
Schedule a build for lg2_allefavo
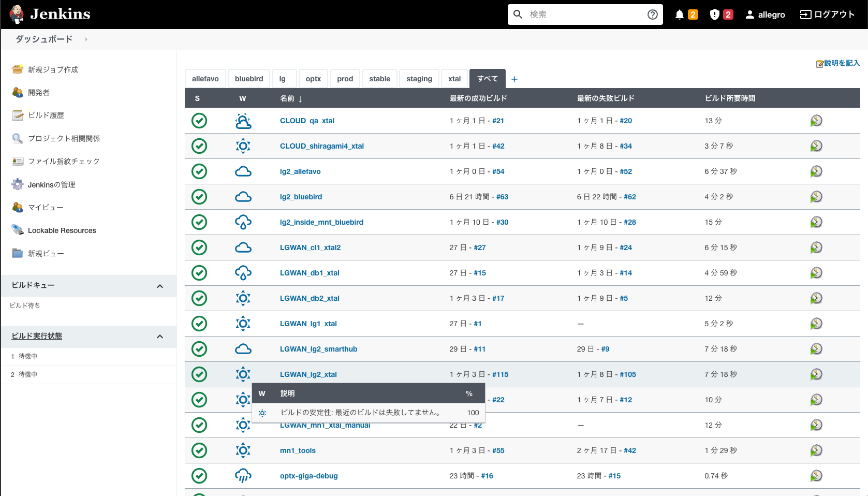(x=816, y=171)
